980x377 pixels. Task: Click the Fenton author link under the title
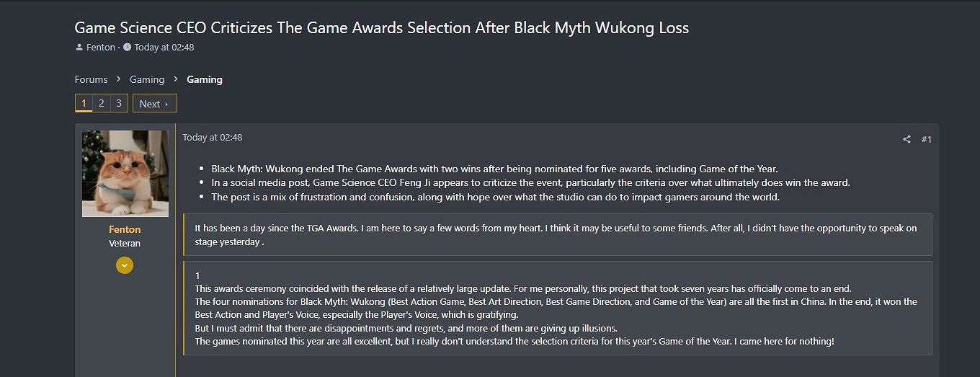click(x=101, y=48)
